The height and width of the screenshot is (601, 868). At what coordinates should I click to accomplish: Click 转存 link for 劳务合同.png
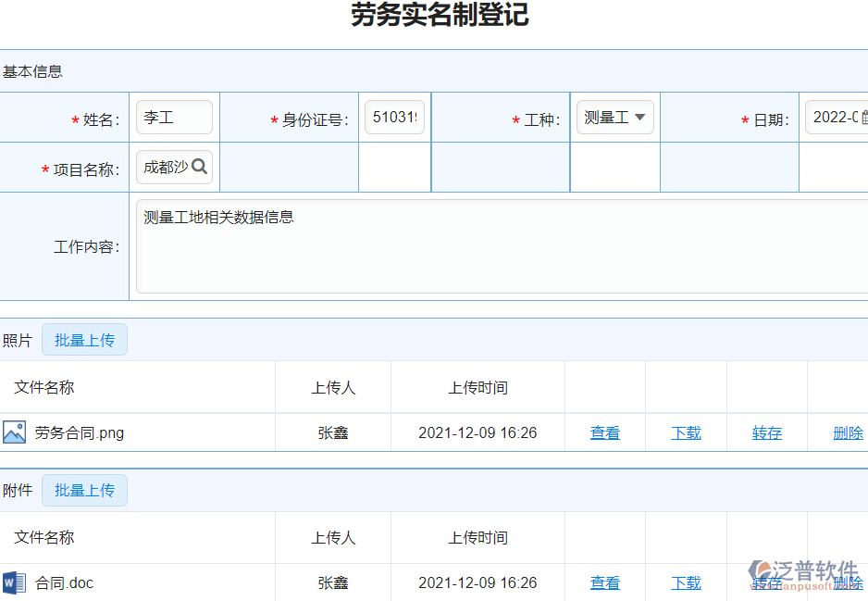point(766,432)
